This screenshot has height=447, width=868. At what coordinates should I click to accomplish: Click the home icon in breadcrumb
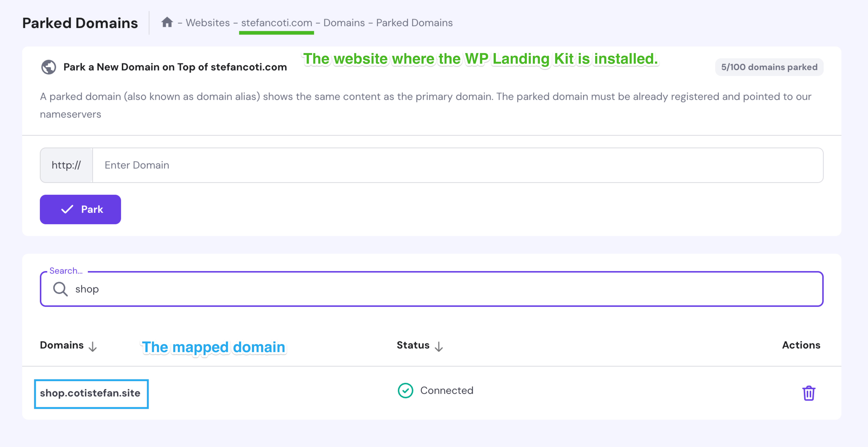coord(168,22)
